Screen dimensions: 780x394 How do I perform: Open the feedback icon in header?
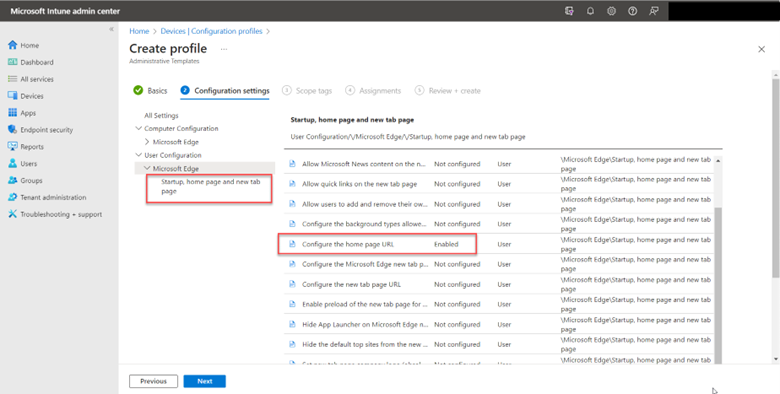pos(654,11)
